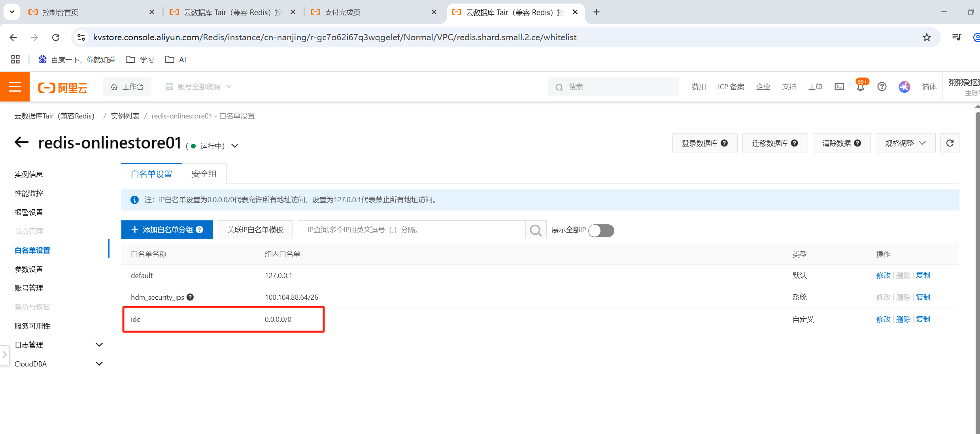Open the Cloud Shell terminal icon
The width and height of the screenshot is (980, 434).
839,86
